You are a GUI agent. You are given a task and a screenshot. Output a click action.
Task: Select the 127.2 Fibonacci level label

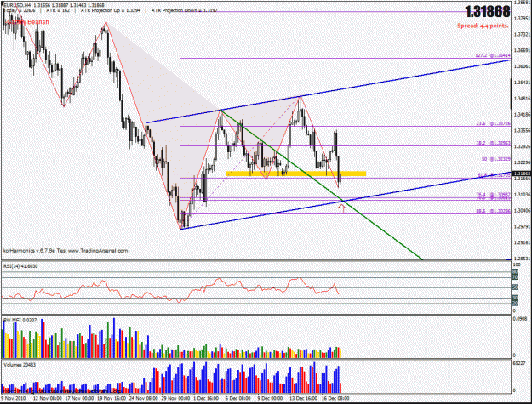point(492,55)
